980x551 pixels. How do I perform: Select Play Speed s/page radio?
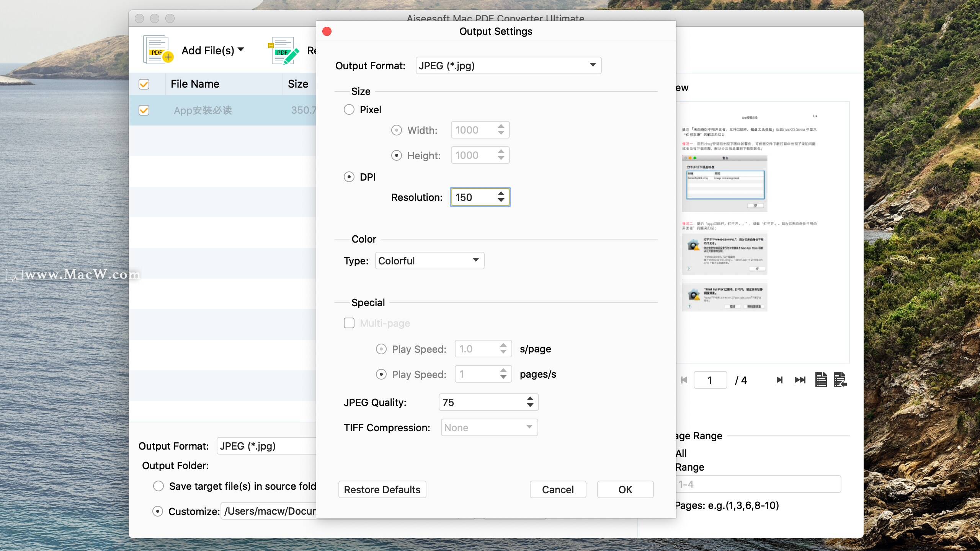(x=381, y=349)
